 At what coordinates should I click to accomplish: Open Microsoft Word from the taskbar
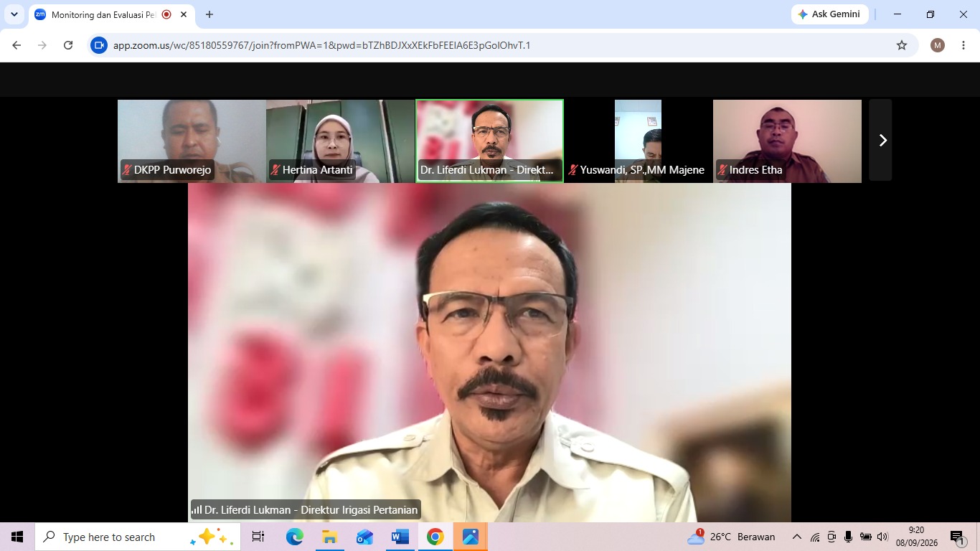[400, 537]
